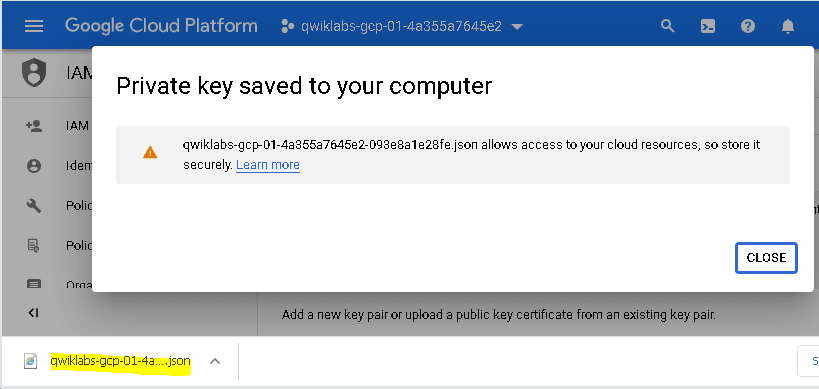Click the Google Cloud Platform logo
The image size is (819, 389).
tap(161, 26)
